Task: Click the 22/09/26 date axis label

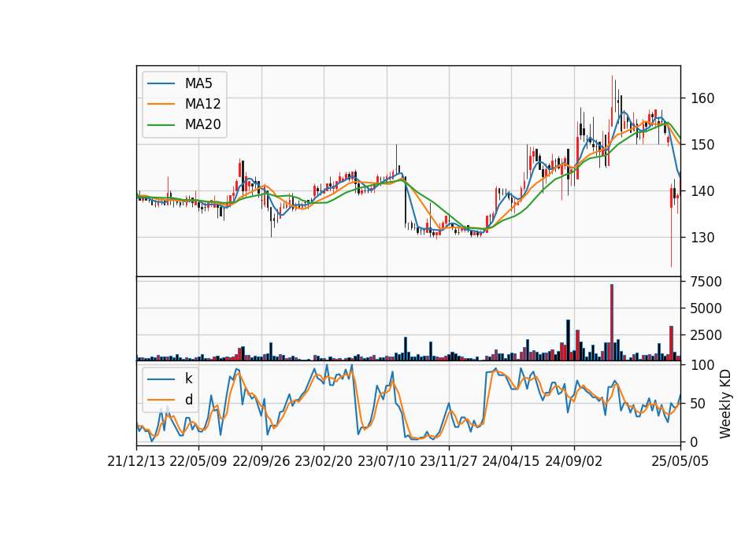Action: point(261,461)
